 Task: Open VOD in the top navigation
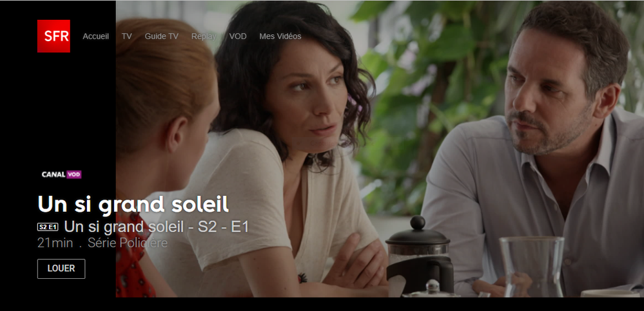[238, 37]
